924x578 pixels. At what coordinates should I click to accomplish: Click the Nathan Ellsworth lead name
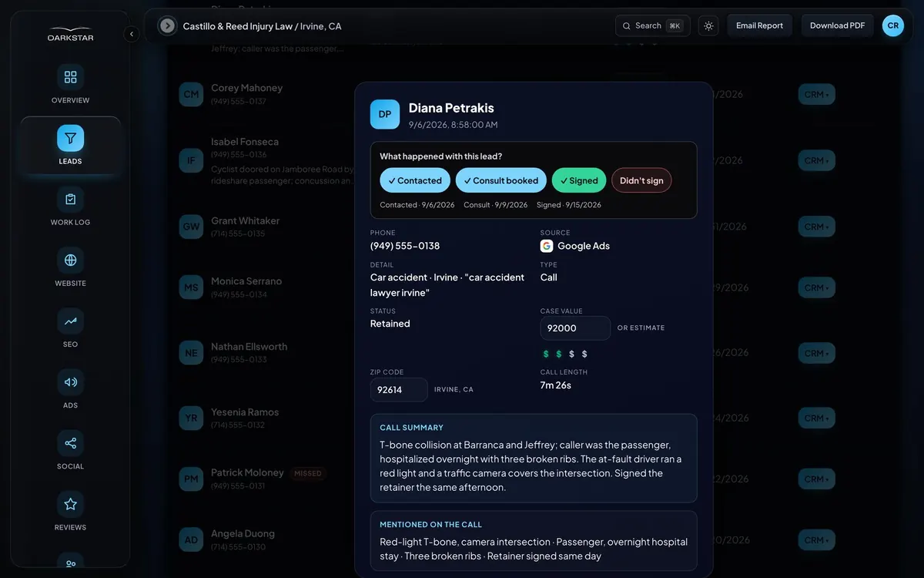(x=249, y=347)
